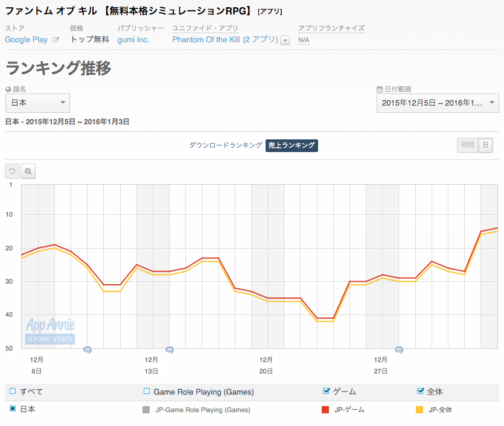Viewport: 504px width, 426px height.
Task: Switch chart granularity to 日
Action: (x=486, y=145)
